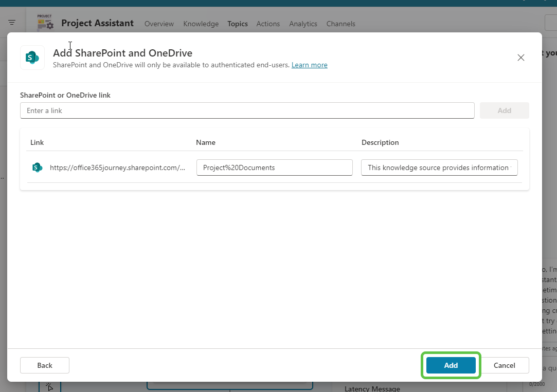Collapse the left navigation panel
The height and width of the screenshot is (392, 557).
pos(12,22)
